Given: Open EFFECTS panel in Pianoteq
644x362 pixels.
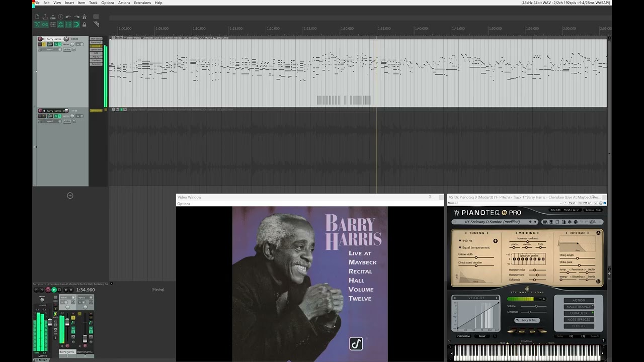Looking at the screenshot, I should click(579, 326).
